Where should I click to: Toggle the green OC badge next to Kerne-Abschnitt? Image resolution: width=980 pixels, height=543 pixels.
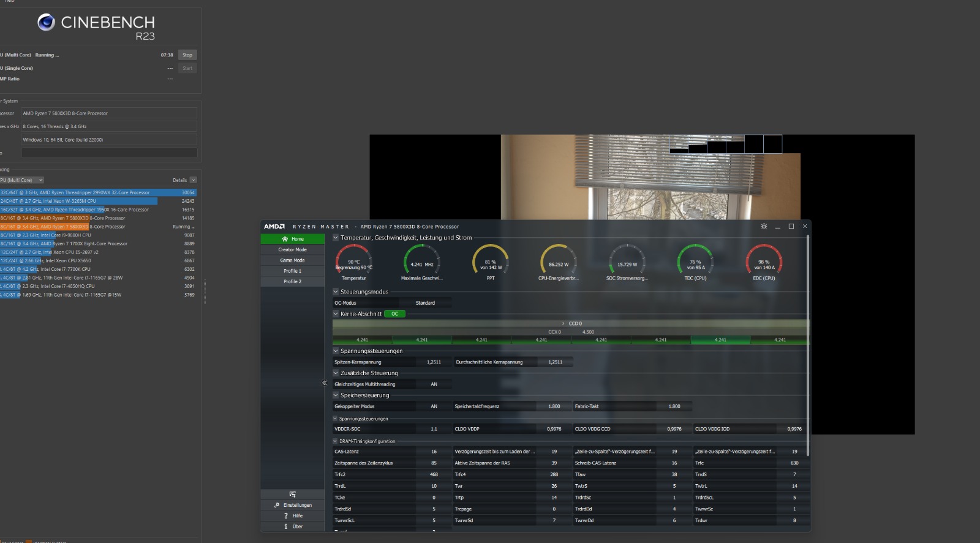tap(394, 314)
